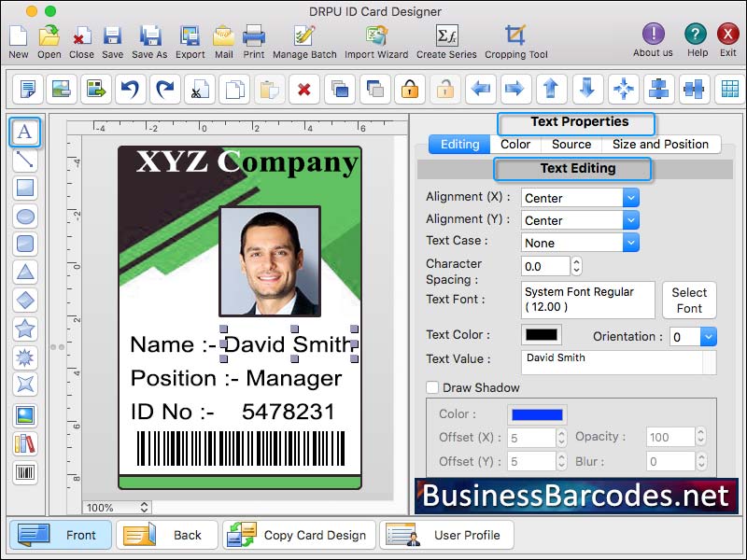
Task: Switch to the Color tab
Action: point(515,145)
